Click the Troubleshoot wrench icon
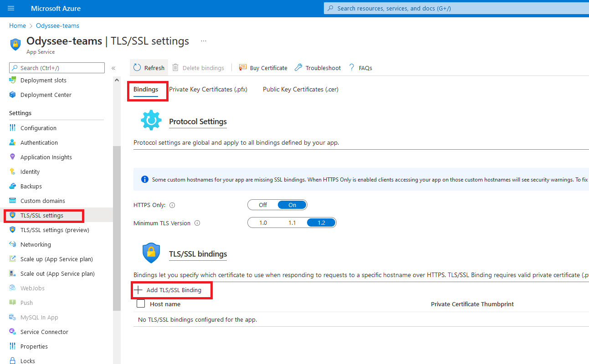The image size is (589, 364). (x=298, y=68)
